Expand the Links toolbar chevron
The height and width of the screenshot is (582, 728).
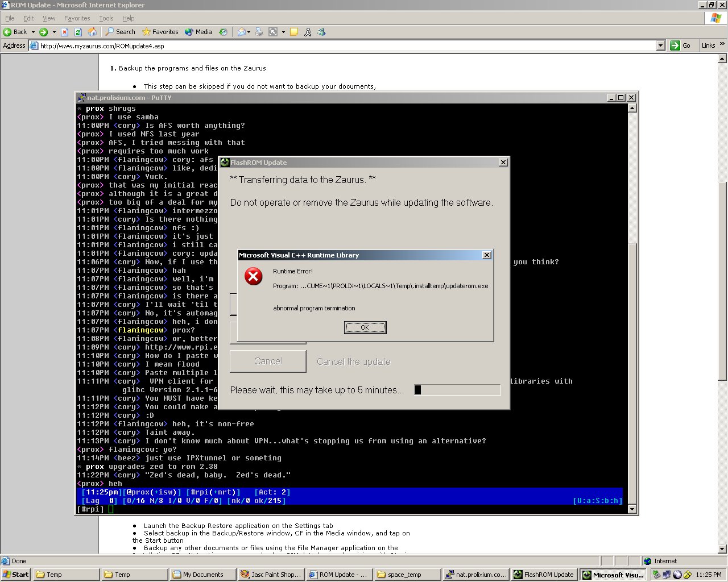pyautogui.click(x=722, y=44)
